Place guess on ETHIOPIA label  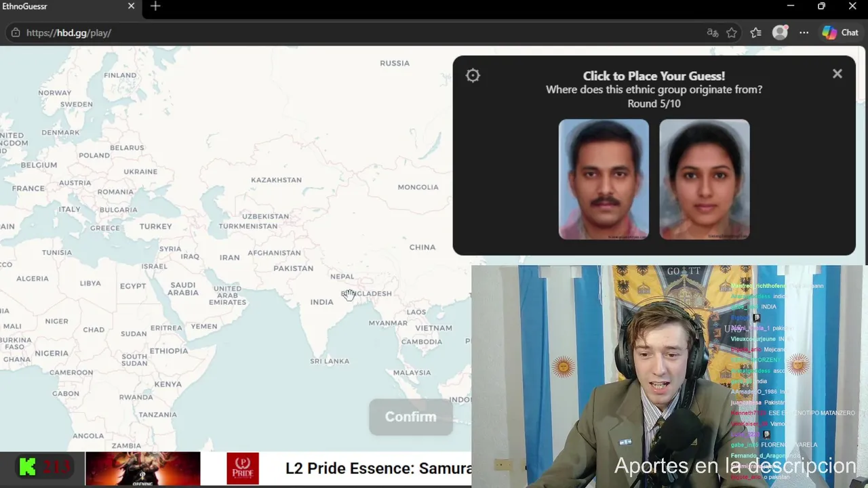click(x=169, y=351)
